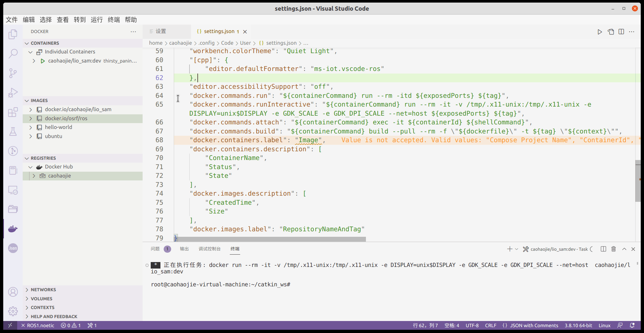This screenshot has width=644, height=333.
Task: Open the 文件 menu
Action: pyautogui.click(x=12, y=20)
